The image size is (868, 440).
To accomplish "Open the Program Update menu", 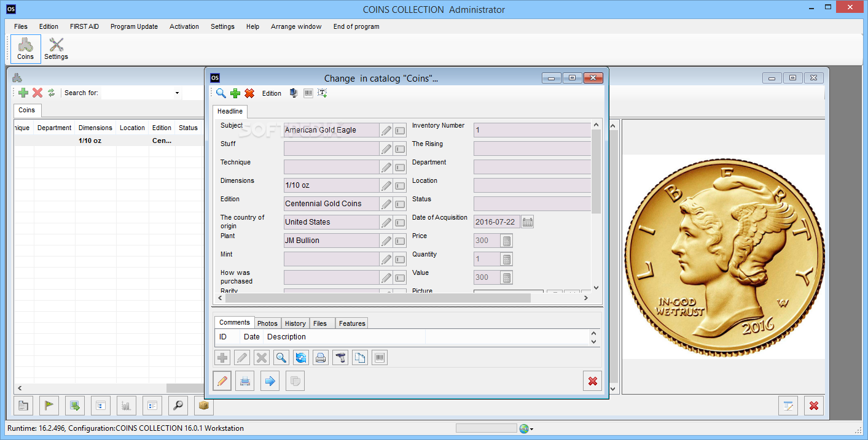I will [134, 26].
